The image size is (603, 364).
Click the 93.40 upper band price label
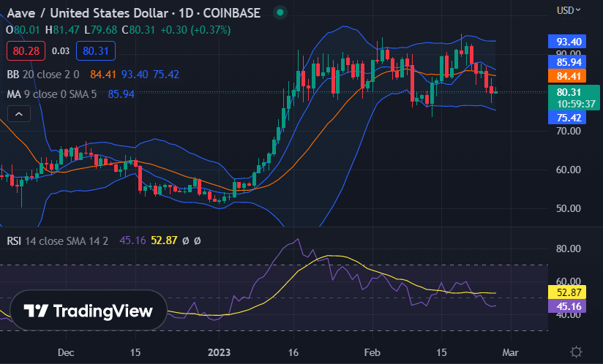569,42
